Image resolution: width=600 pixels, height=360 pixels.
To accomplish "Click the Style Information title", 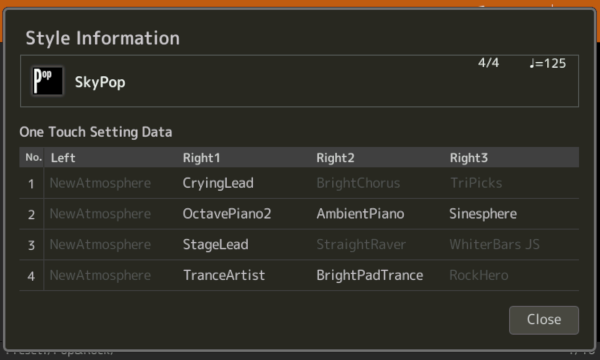I will [x=103, y=38].
